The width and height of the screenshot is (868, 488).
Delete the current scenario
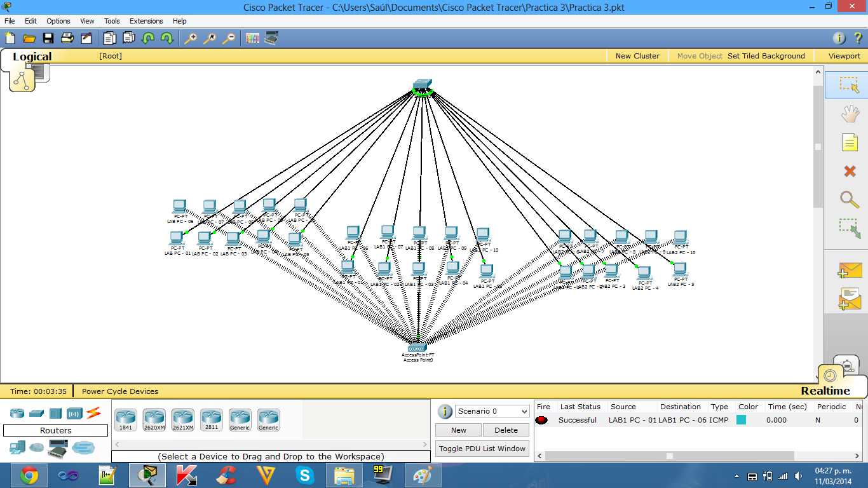pos(506,430)
